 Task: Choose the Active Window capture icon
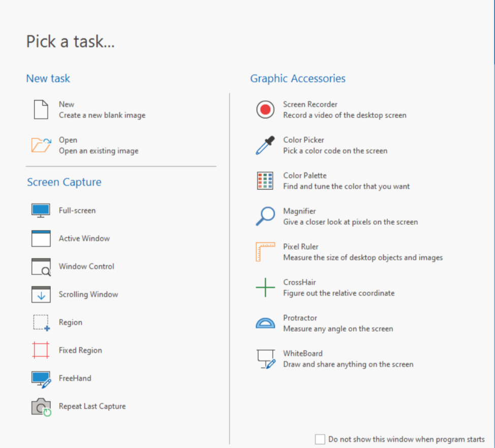pos(41,238)
